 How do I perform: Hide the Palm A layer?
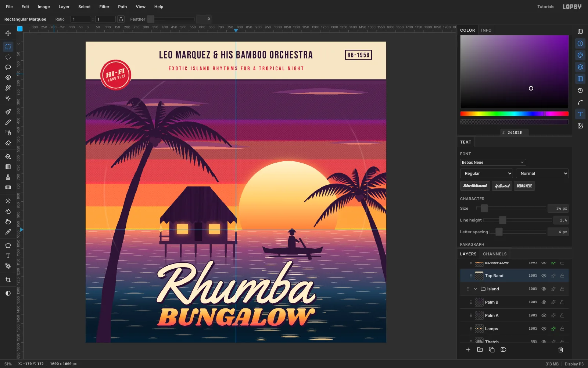[544, 315]
